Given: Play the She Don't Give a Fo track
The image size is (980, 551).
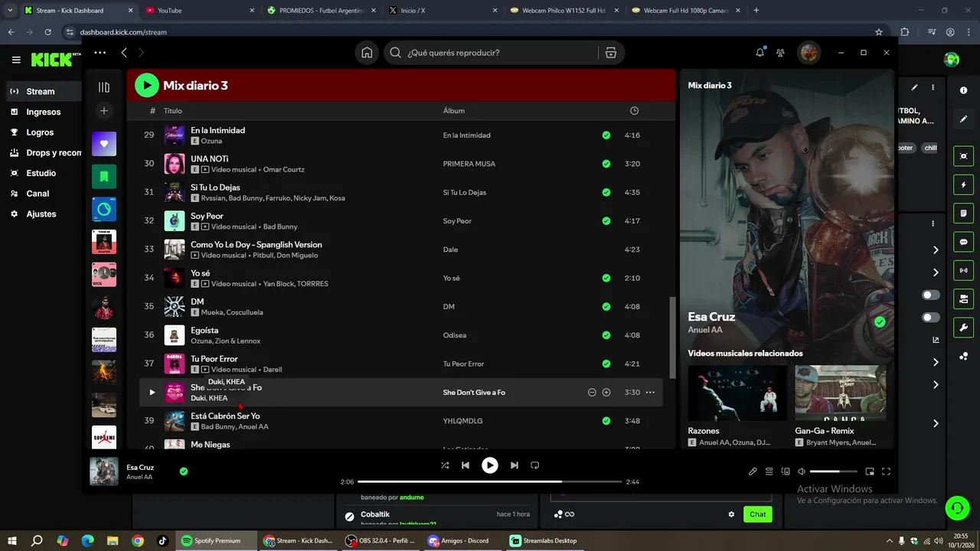Looking at the screenshot, I should (x=152, y=393).
